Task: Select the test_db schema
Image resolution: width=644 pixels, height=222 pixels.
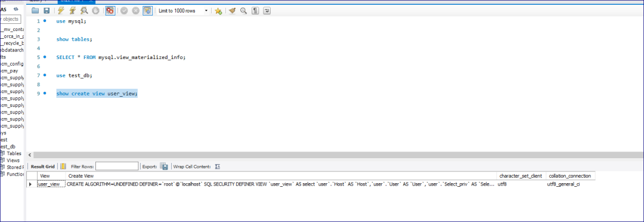Action: 8,146
